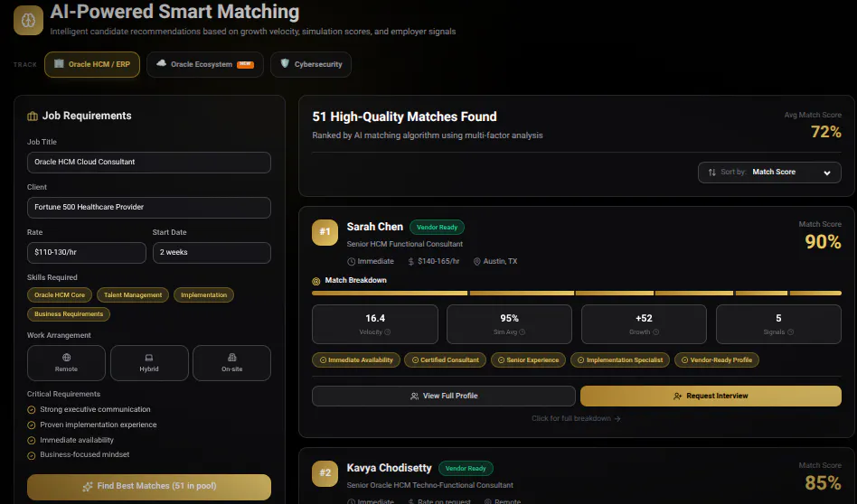This screenshot has height=504, width=857.
Task: Click the dollar icon next to $140-165/hr
Action: pos(411,262)
